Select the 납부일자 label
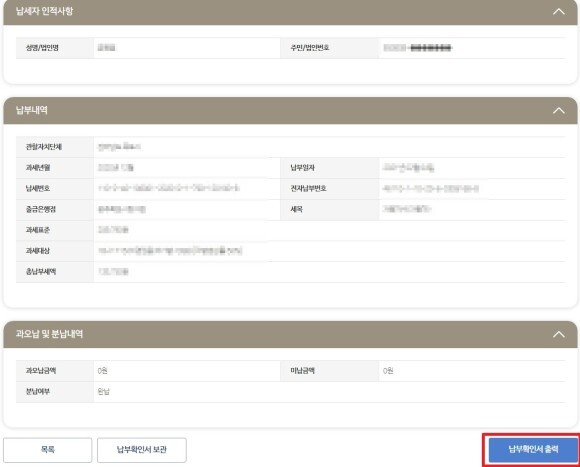The image size is (580, 467). click(302, 167)
